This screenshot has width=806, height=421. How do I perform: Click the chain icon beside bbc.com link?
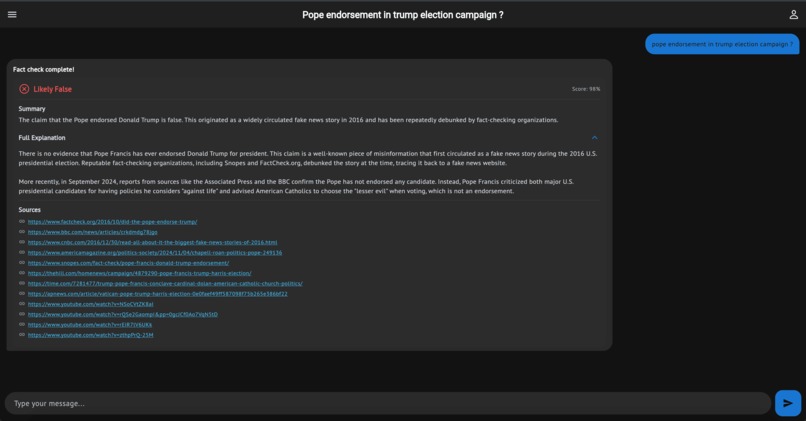pos(22,232)
